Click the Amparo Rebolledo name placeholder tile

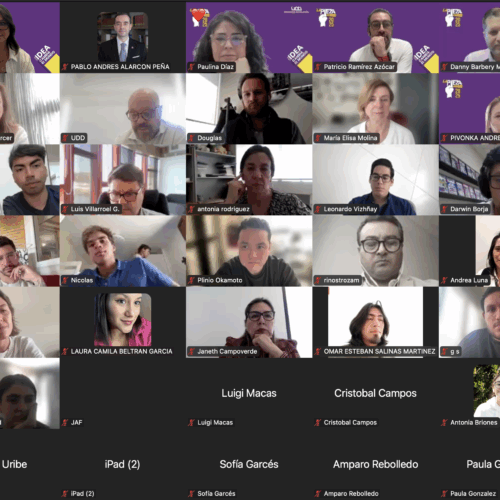pyautogui.click(x=376, y=465)
